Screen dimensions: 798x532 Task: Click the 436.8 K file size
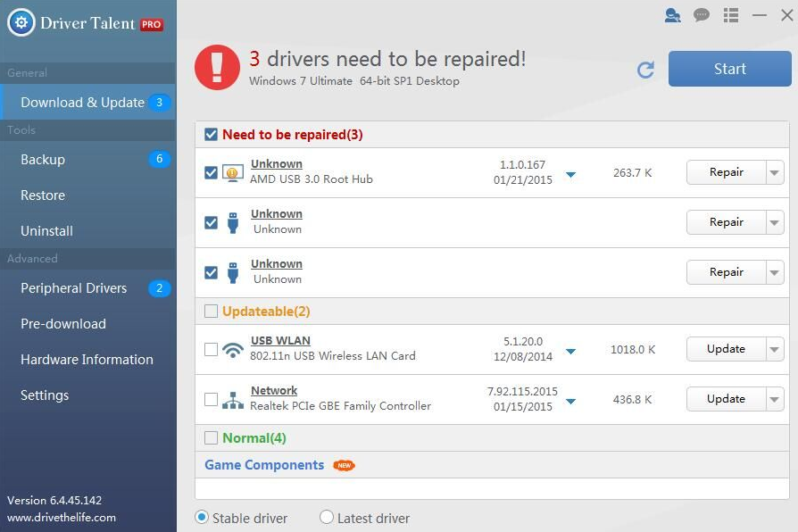[633, 399]
